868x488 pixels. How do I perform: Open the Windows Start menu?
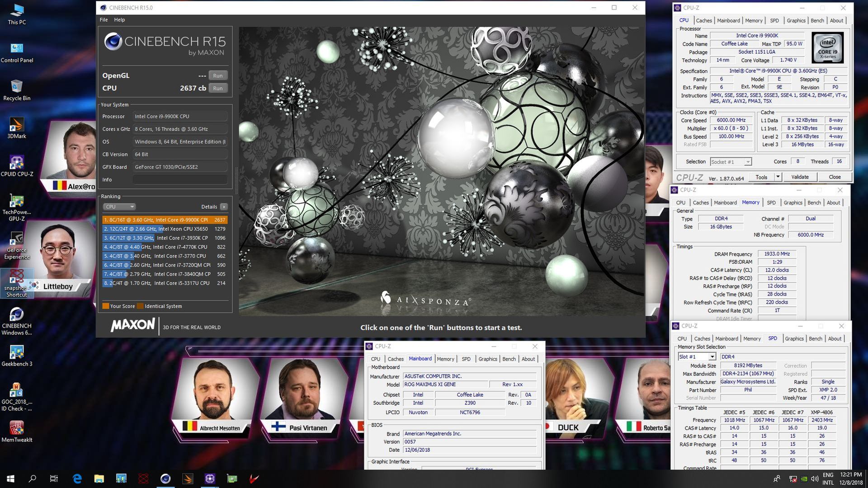point(11,479)
